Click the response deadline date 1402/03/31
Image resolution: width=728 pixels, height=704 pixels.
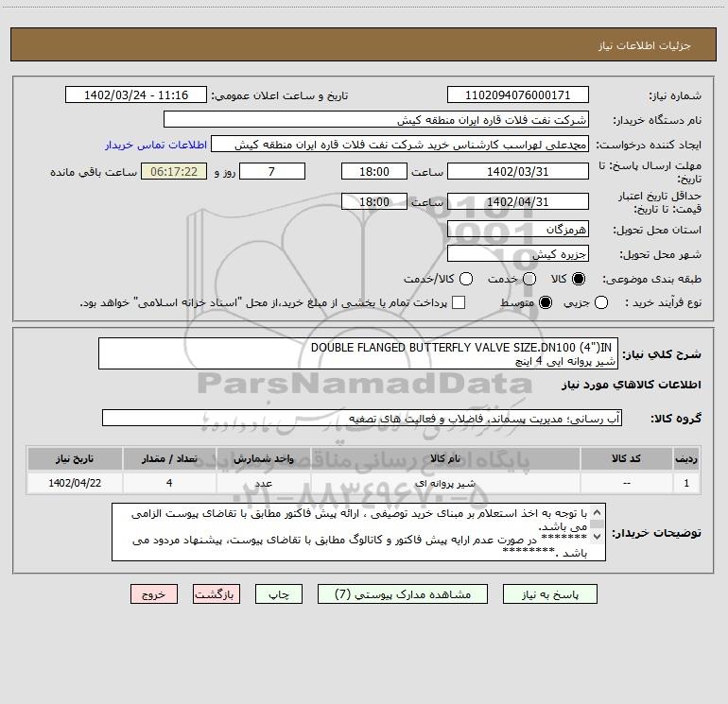[518, 171]
